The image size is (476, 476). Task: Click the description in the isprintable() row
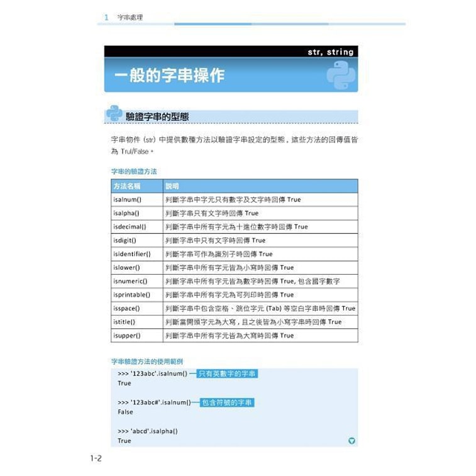point(230,295)
